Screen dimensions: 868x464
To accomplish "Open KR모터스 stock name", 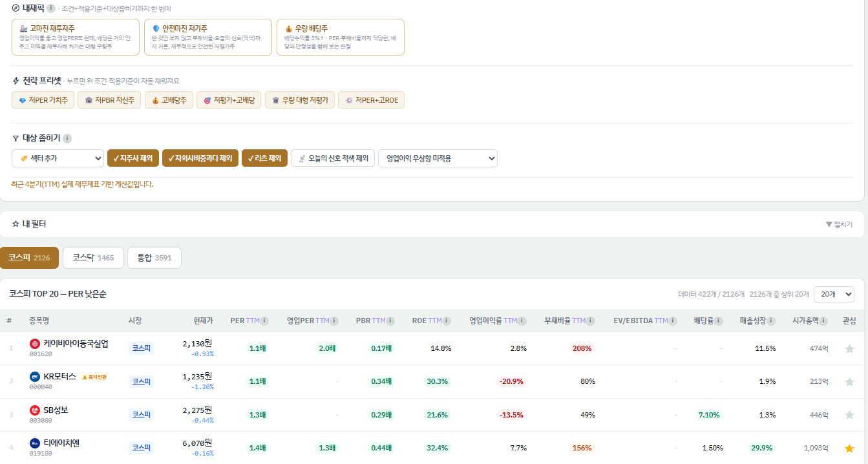I will (x=59, y=376).
